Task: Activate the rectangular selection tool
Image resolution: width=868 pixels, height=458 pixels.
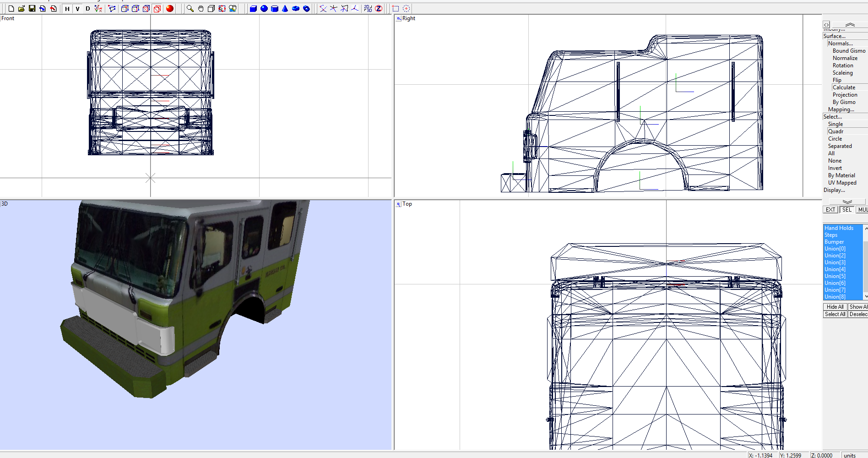Action: click(x=394, y=8)
